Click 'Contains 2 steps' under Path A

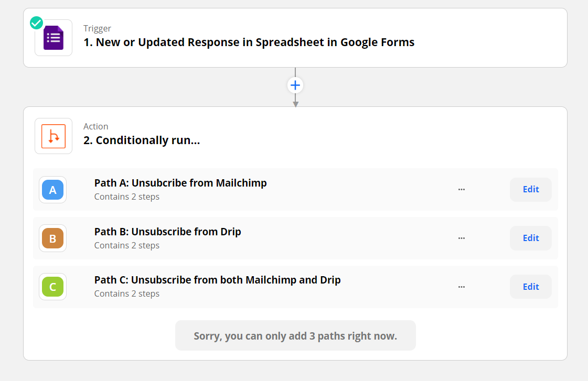pyautogui.click(x=127, y=197)
